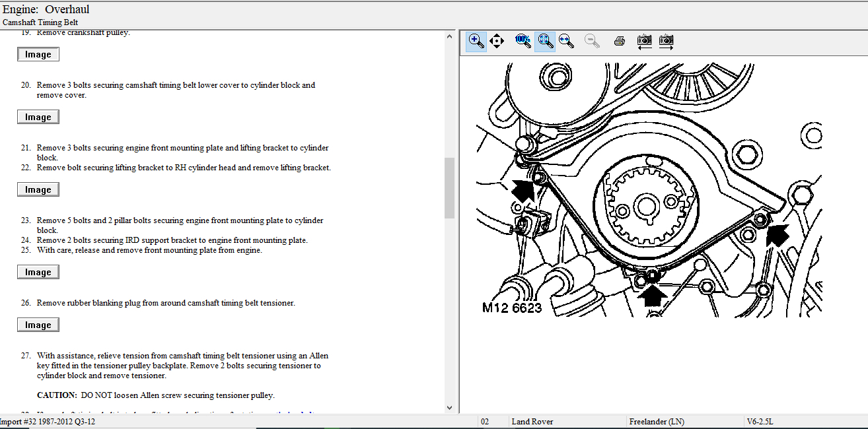Screen dimensions: 868x429
Task: View Image for step 25 front mounting plate
Action: (38, 273)
